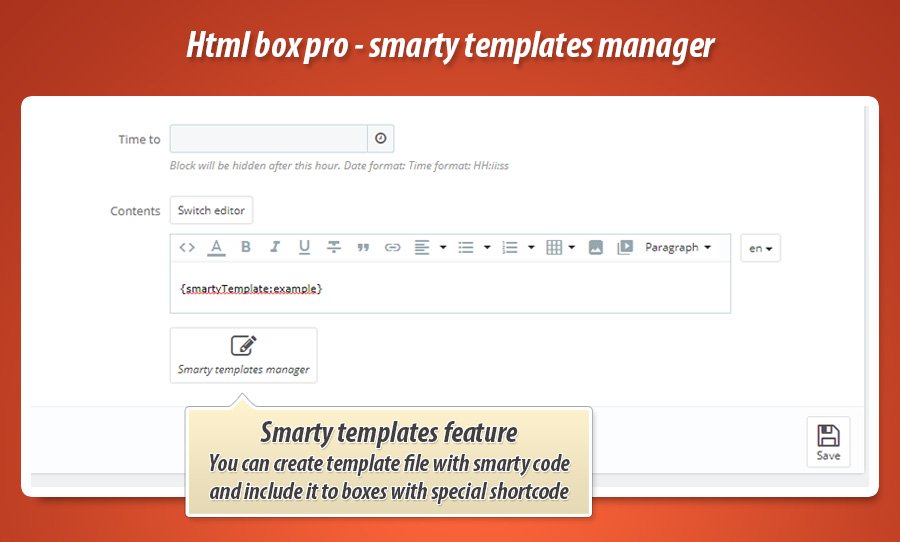Open the en language dropdown
The height and width of the screenshot is (542, 900).
[x=761, y=248]
